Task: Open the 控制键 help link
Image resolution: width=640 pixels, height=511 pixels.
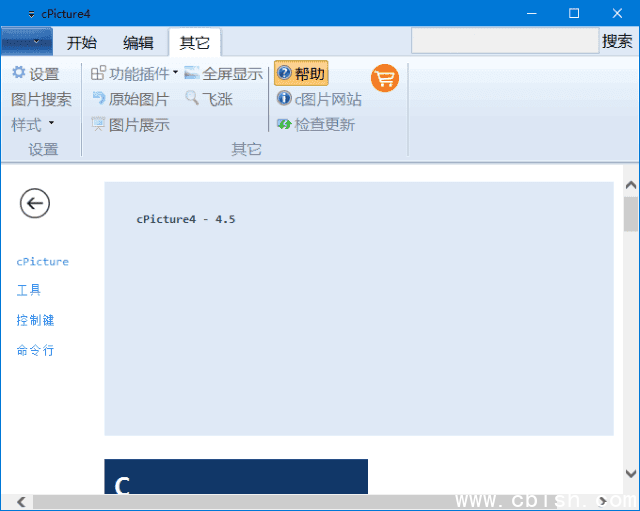Action: (x=35, y=320)
